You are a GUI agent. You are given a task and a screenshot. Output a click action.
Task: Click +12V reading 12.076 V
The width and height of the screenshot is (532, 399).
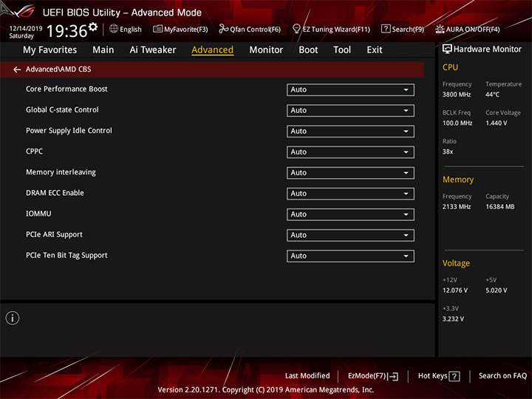tap(455, 290)
